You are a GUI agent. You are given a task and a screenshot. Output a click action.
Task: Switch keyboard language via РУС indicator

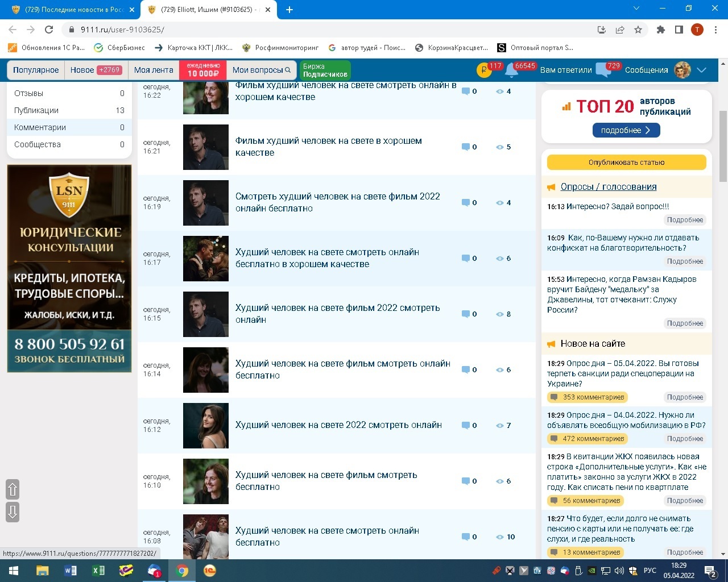[650, 571]
